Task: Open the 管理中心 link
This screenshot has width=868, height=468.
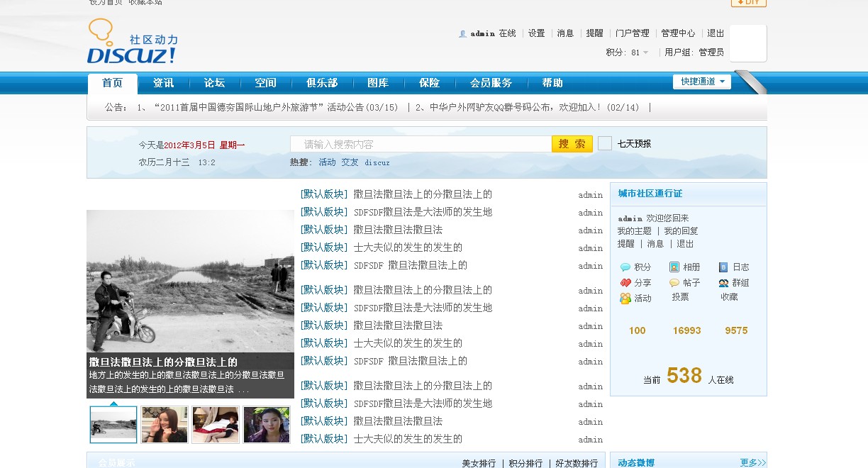Action: 678,33
